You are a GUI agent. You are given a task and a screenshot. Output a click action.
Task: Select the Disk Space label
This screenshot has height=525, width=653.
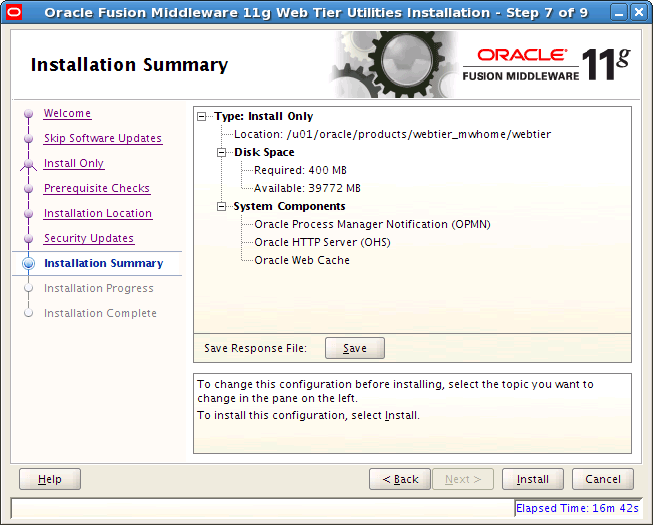pyautogui.click(x=264, y=152)
